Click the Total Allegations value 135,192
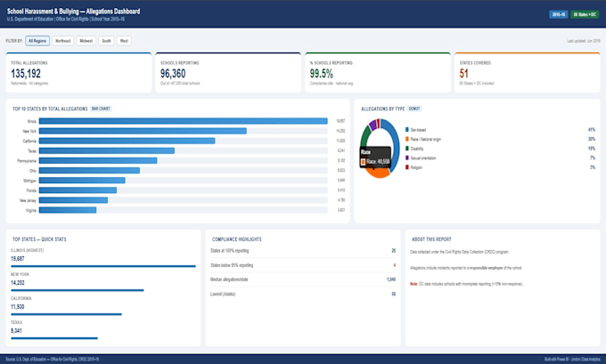 point(26,73)
